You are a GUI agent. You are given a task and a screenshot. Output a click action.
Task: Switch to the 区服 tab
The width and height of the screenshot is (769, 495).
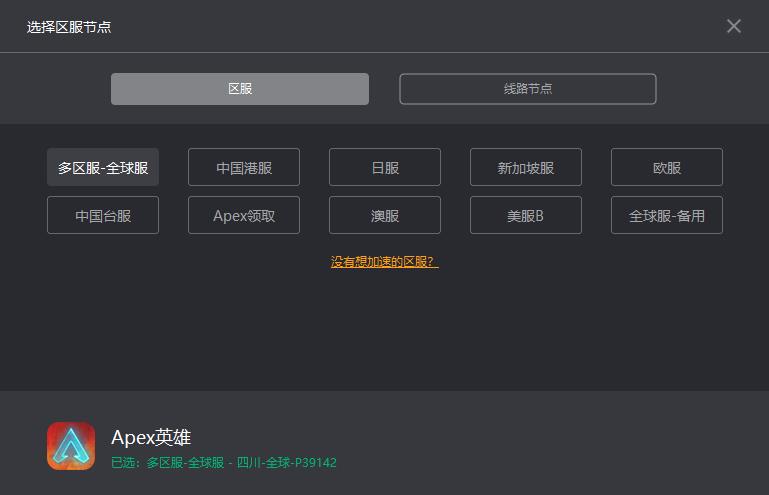click(240, 89)
